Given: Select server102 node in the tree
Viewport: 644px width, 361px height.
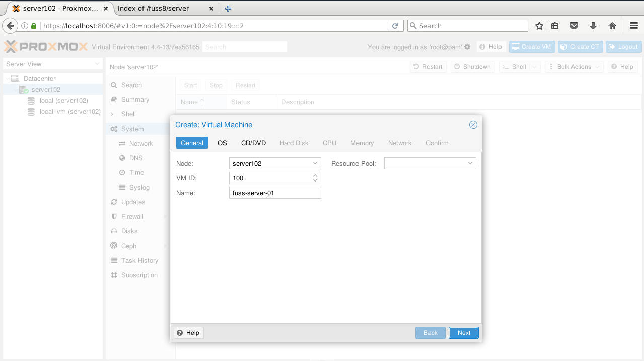Looking at the screenshot, I should pos(46,90).
